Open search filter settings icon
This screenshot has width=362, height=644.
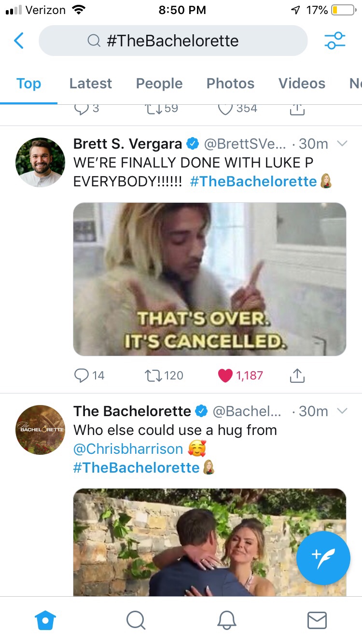pos(334,41)
